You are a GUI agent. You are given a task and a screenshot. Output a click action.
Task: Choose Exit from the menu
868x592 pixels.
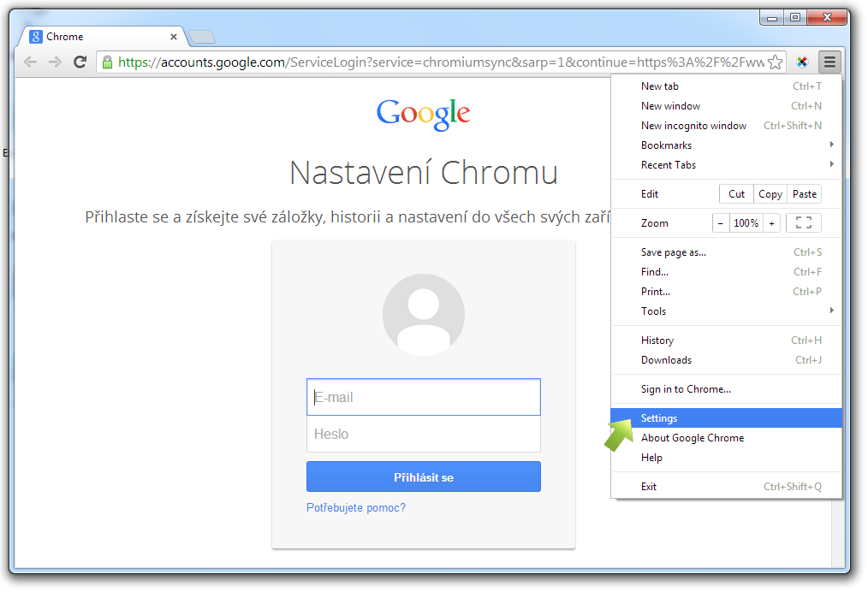726,487
